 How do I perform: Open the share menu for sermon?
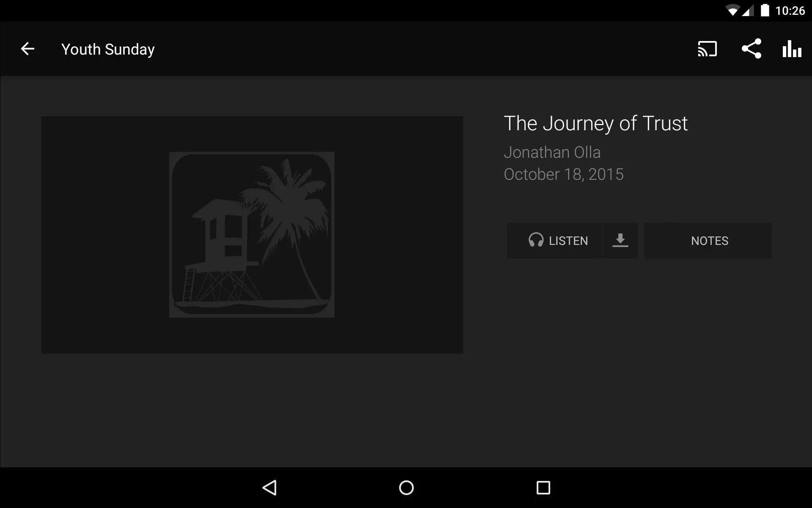tap(751, 49)
